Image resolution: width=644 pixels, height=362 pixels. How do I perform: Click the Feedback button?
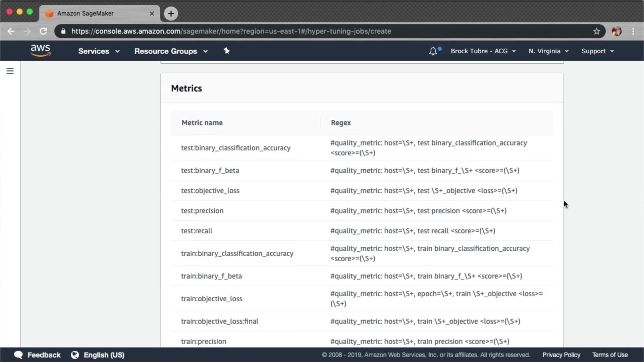pos(37,355)
